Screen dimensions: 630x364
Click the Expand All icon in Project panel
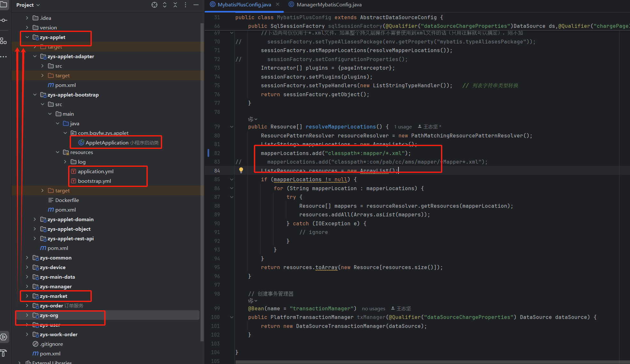coord(165,5)
